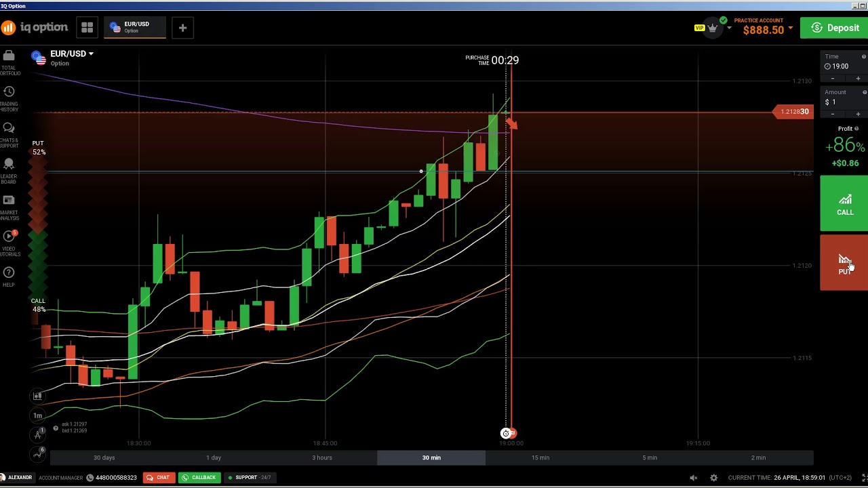The image size is (868, 488).
Task: Open the Help sidebar icon
Action: 9,277
